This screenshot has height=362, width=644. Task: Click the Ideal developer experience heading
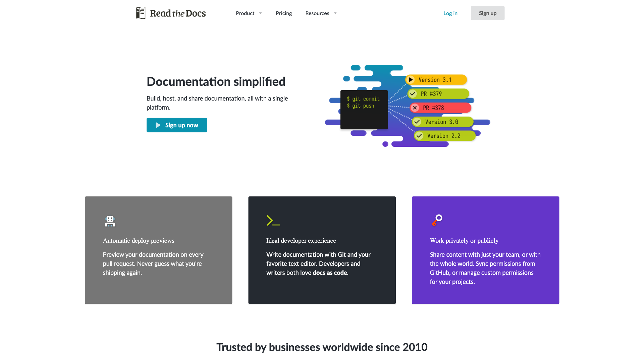(x=301, y=241)
